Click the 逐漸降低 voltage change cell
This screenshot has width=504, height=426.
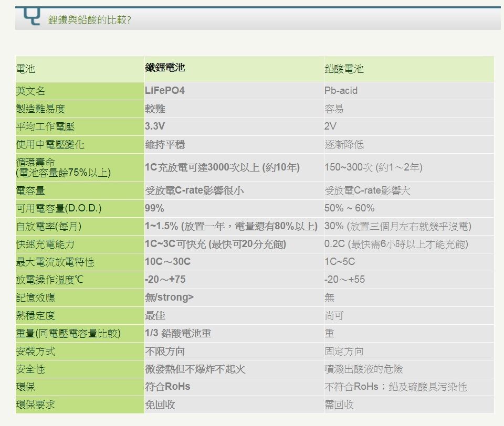click(x=344, y=144)
